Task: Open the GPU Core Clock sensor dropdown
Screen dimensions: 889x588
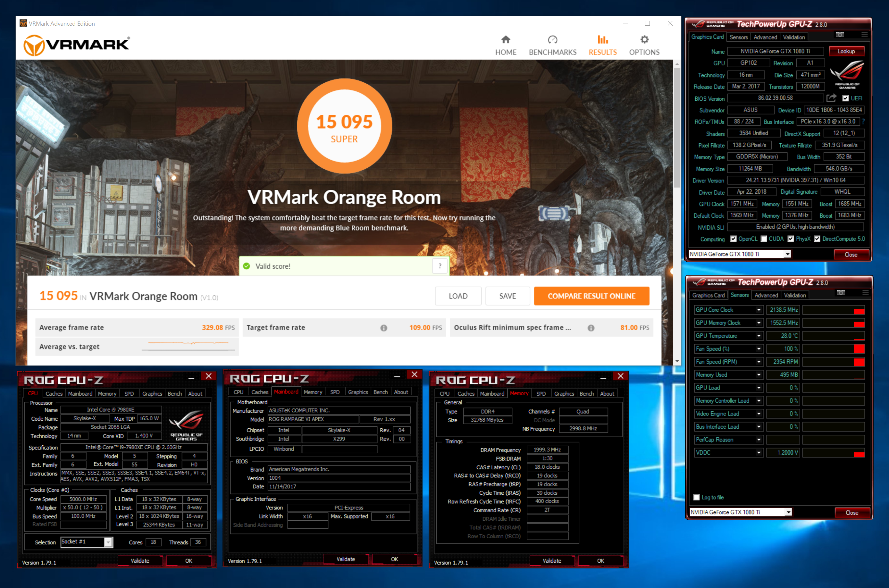Action: (x=759, y=310)
